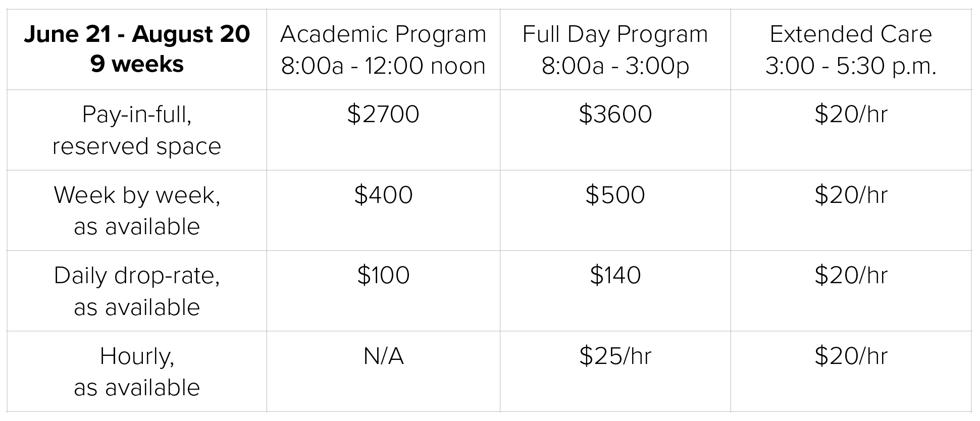This screenshot has height=421, width=980.
Task: Click the $25/hr Full Day hourly rate
Action: (615, 356)
